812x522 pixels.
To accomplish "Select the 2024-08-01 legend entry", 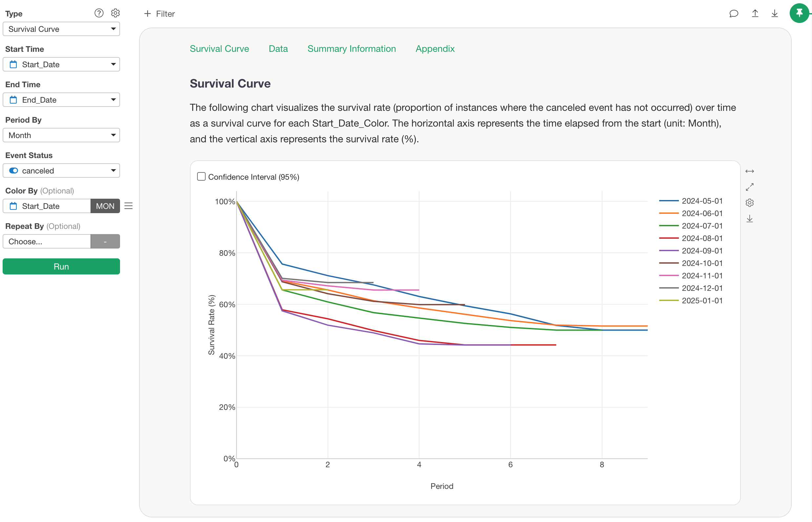I will pos(701,238).
